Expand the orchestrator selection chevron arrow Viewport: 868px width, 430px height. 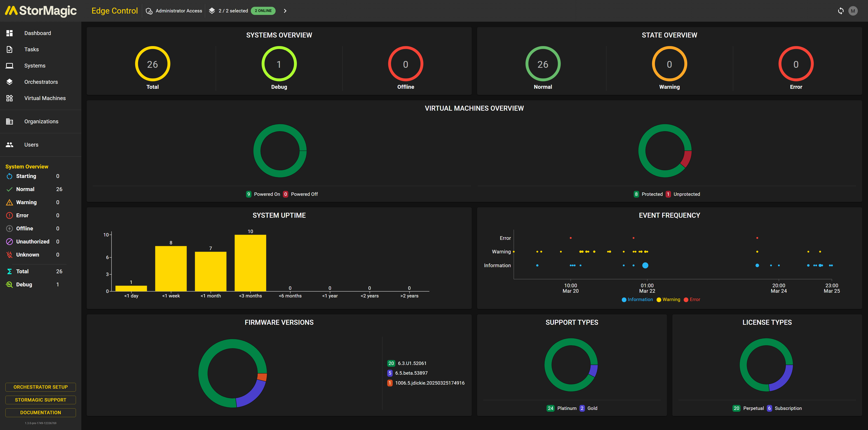click(x=285, y=11)
